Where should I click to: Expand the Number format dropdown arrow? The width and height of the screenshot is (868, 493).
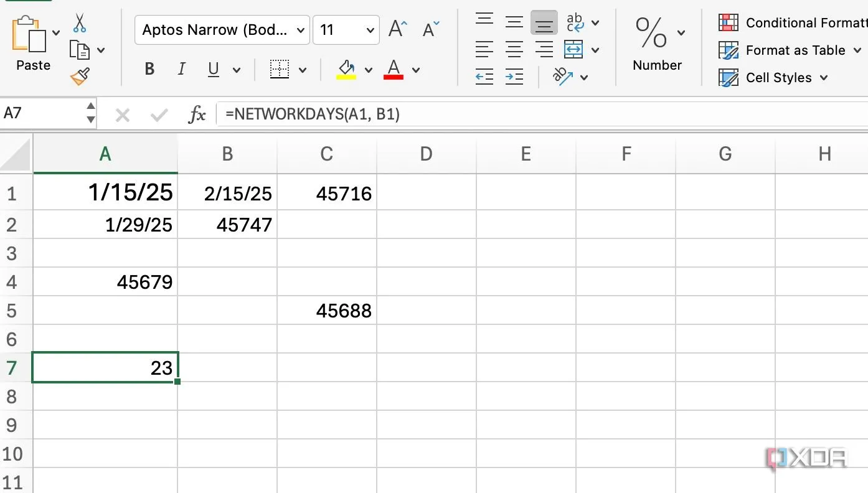coord(681,32)
